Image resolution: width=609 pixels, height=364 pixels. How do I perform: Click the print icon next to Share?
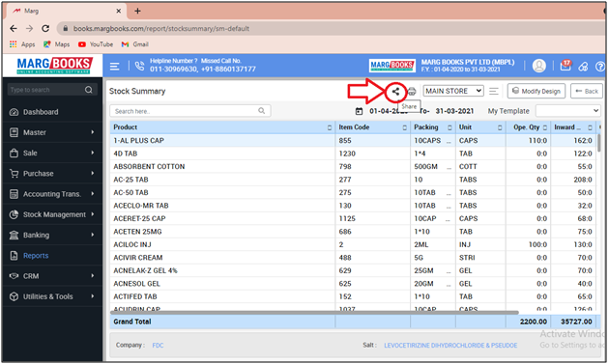(x=412, y=92)
